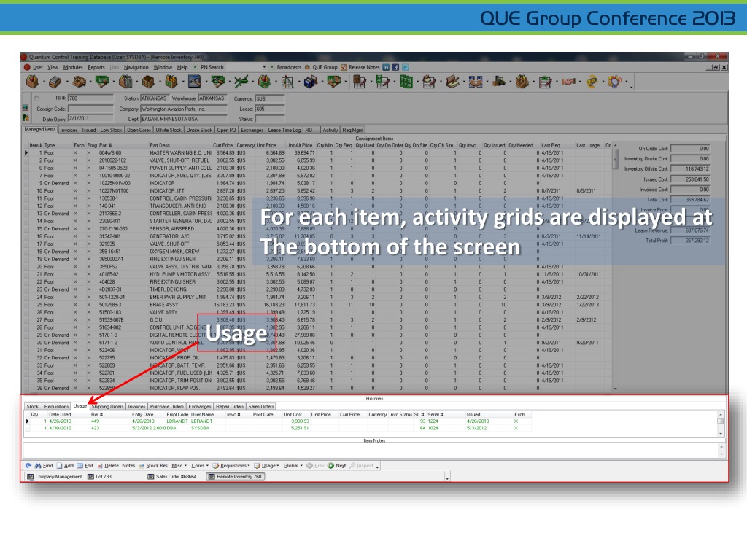The width and height of the screenshot is (747, 560).
Task: Click the Add button in bottom toolbar
Action: tap(65, 466)
